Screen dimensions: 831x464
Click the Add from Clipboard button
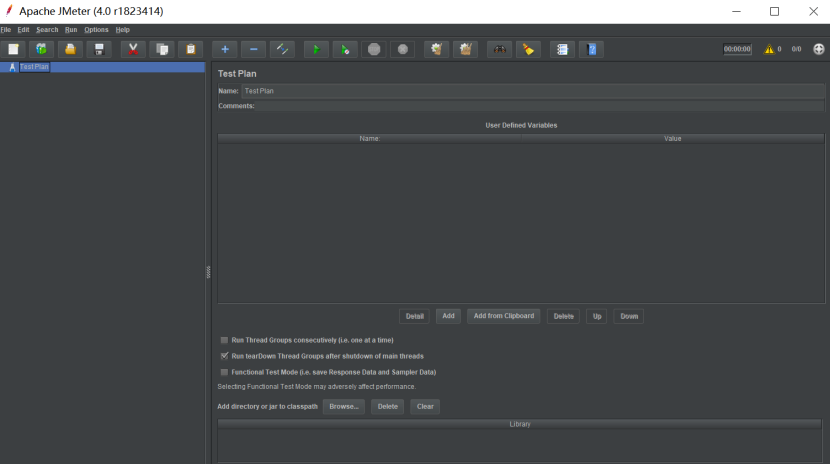[x=503, y=316]
